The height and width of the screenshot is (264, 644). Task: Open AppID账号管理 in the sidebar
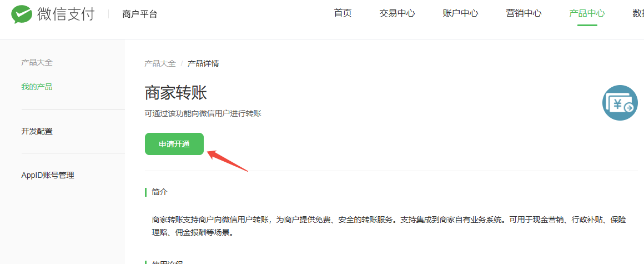pos(48,176)
